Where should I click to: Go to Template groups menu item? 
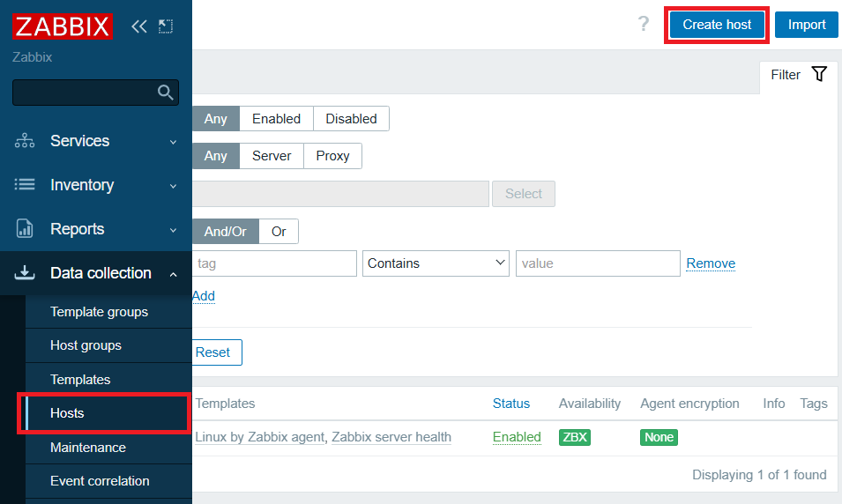99,312
